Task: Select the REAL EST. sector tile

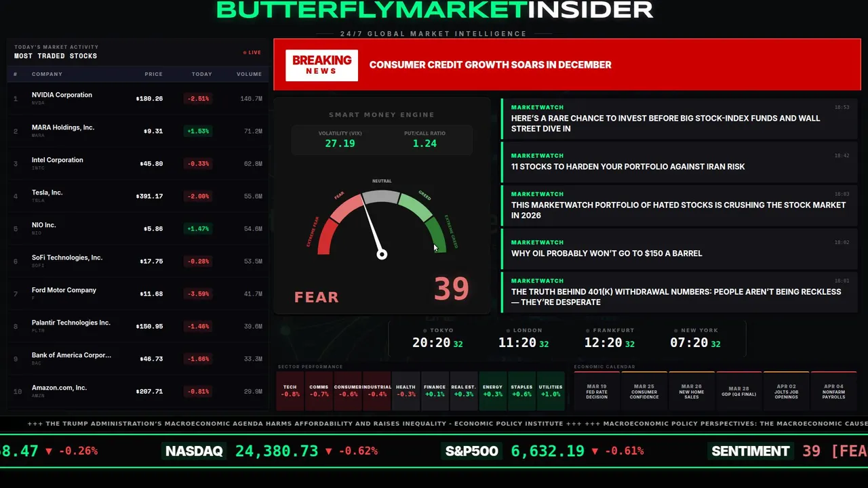Action: coord(464,391)
